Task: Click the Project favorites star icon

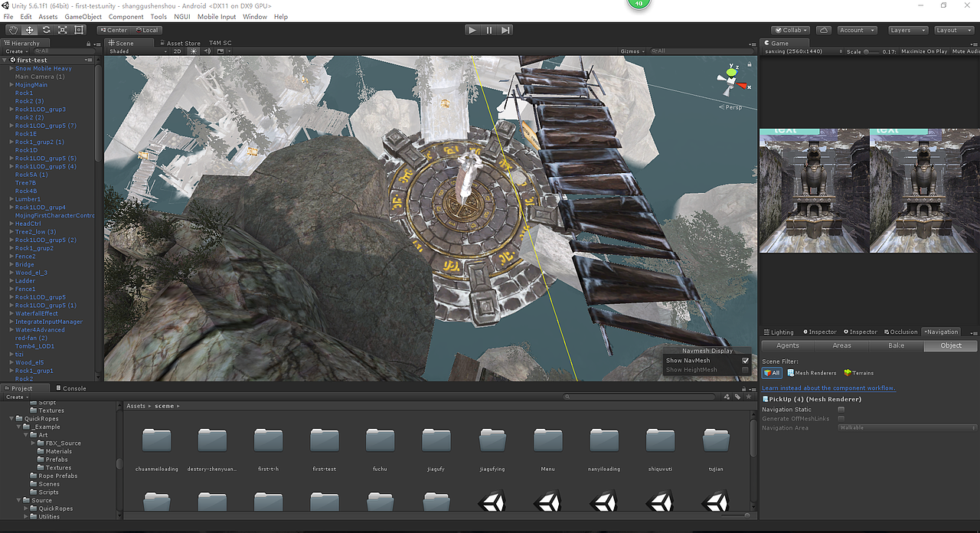Action: tap(748, 397)
